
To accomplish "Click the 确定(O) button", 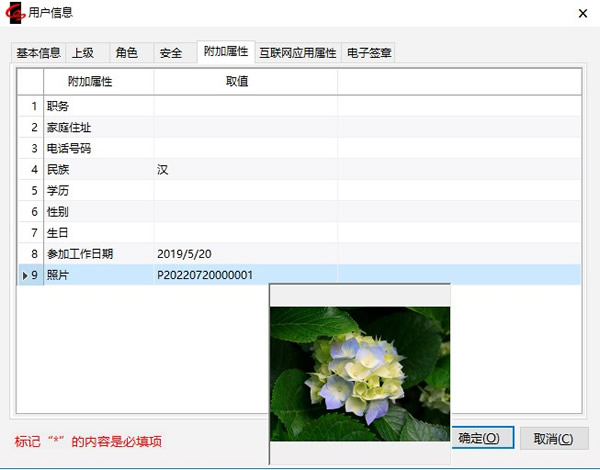I will [x=485, y=438].
